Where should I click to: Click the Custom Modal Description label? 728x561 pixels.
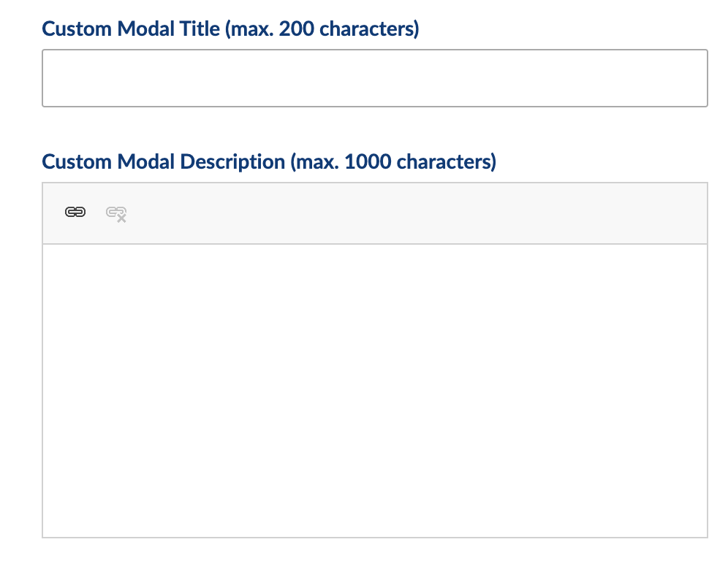coord(269,161)
